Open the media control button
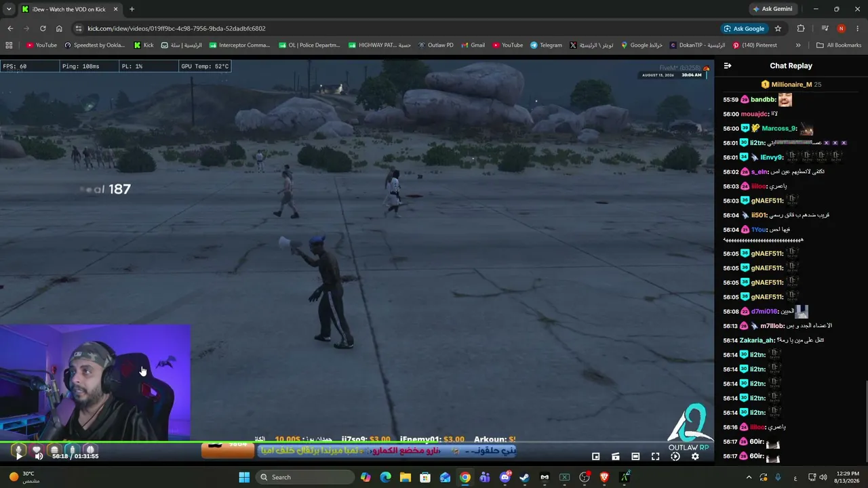This screenshot has width=868, height=488. point(825,28)
